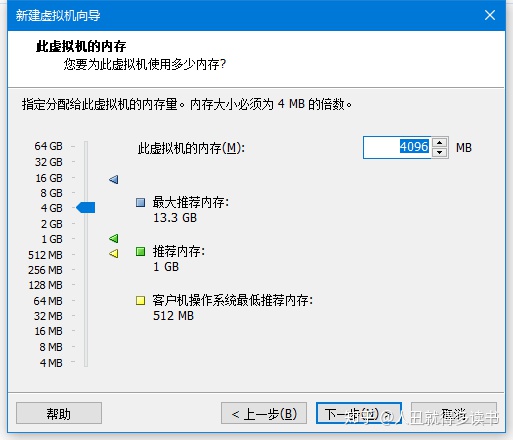Click the 1 GB scale label
This screenshot has height=440, width=513.
(52, 239)
